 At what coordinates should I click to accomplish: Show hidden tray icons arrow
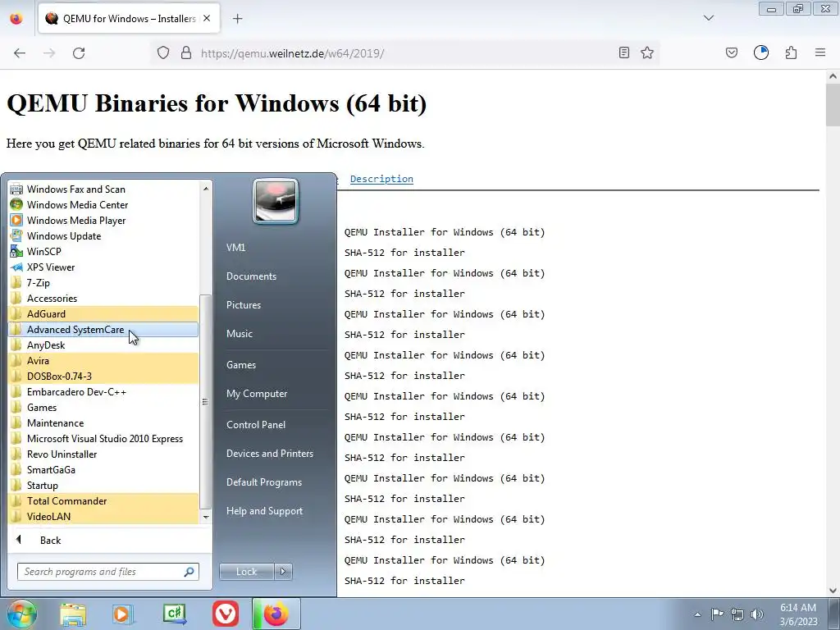pos(697,614)
